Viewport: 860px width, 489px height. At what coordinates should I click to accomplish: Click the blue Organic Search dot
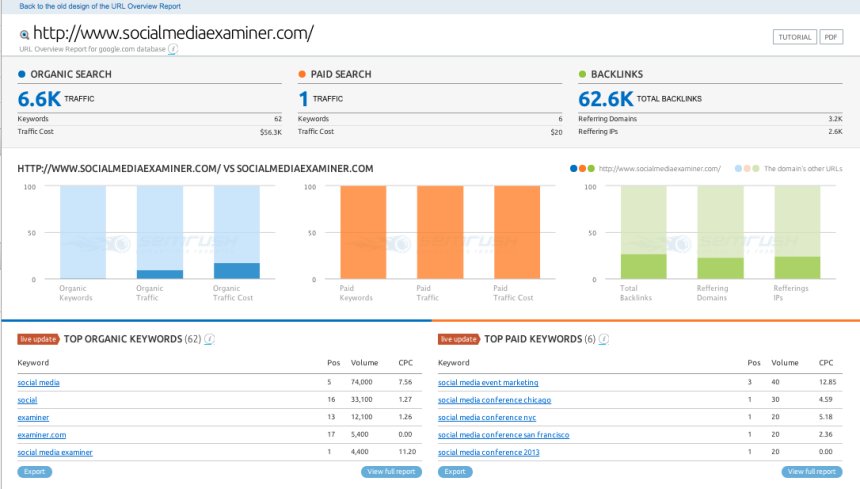point(21,74)
